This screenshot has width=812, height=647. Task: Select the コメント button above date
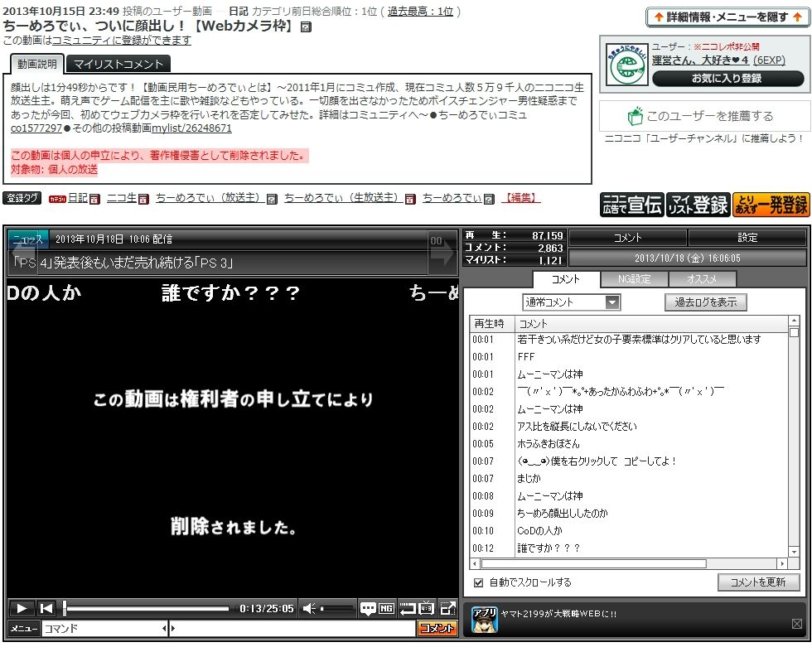pos(628,238)
